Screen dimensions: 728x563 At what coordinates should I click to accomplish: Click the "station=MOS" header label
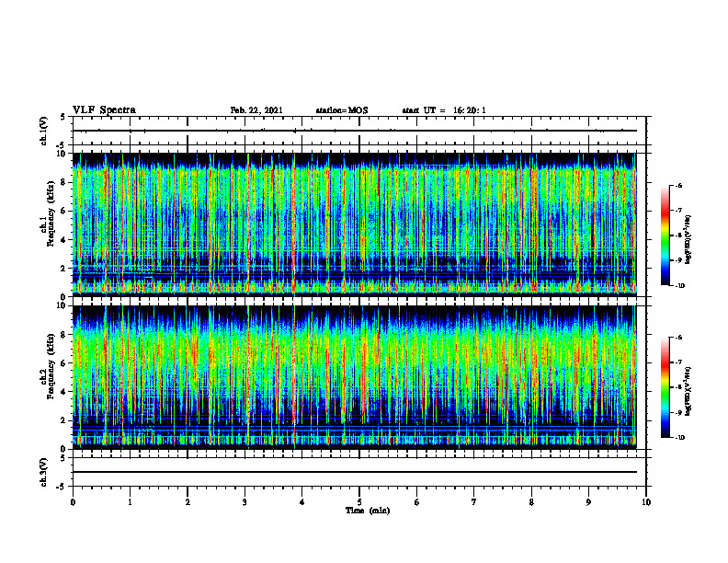pos(342,110)
